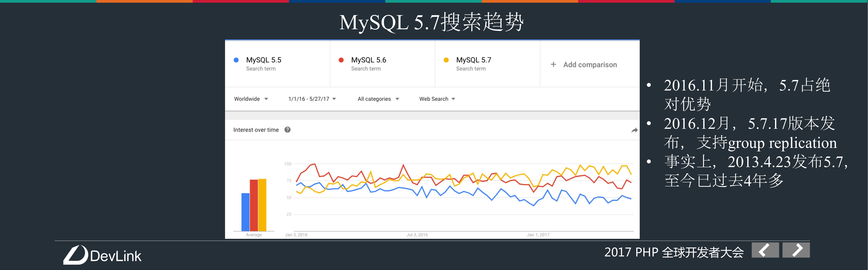Select the MySQL 5.5 search term
The image size is (868, 270).
pyautogui.click(x=263, y=60)
